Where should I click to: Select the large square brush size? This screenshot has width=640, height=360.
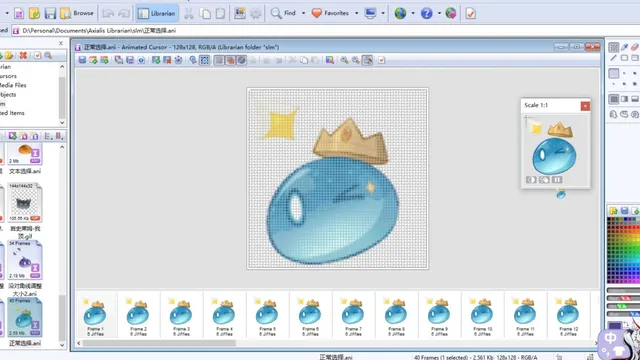tap(614, 73)
